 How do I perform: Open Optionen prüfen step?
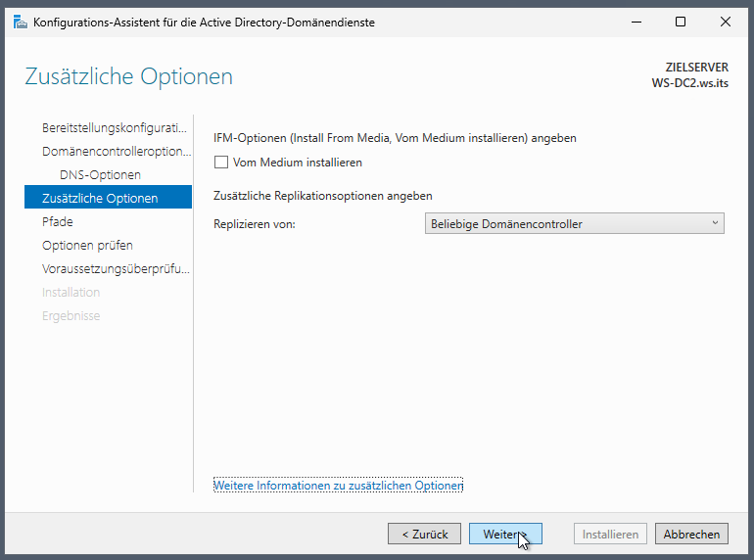87,245
